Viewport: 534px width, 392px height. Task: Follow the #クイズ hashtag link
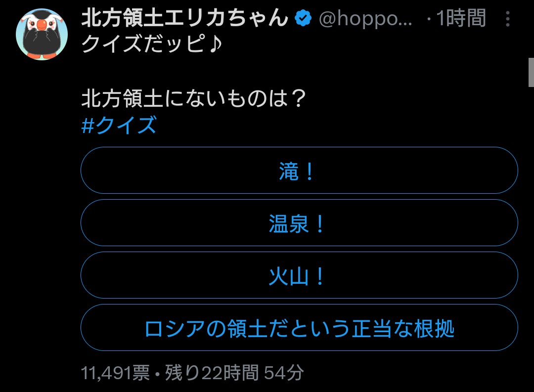(x=119, y=126)
